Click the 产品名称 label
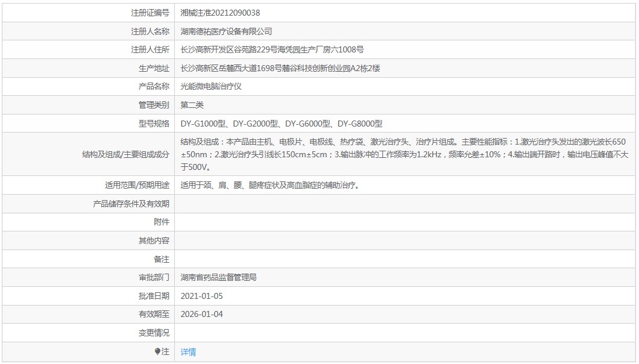The width and height of the screenshot is (639, 364). [x=154, y=86]
